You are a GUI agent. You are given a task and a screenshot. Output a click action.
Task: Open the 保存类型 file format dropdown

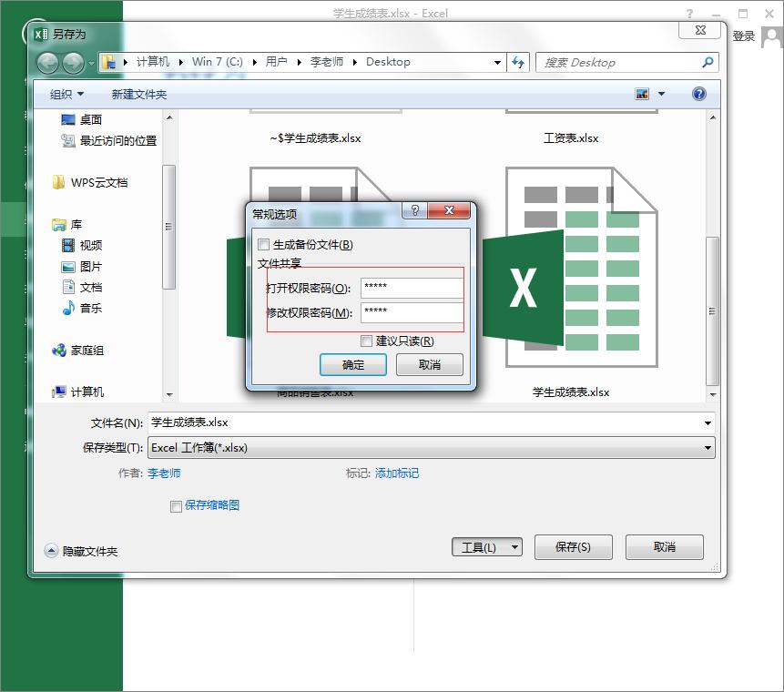click(x=708, y=447)
